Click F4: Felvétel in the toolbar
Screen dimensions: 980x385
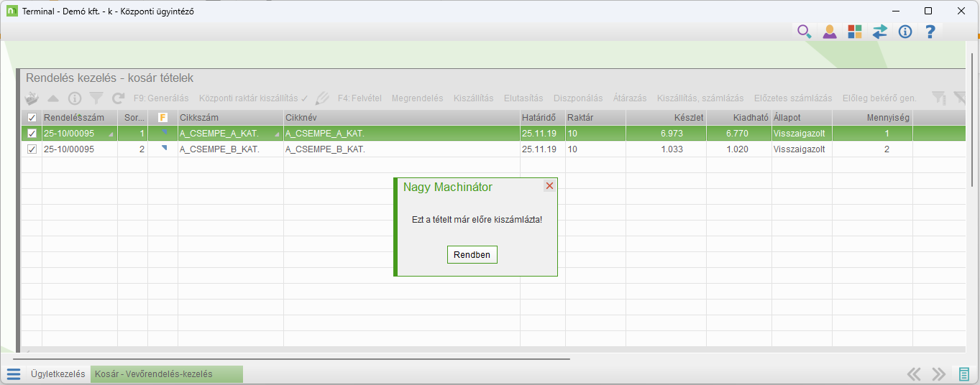[x=360, y=98]
